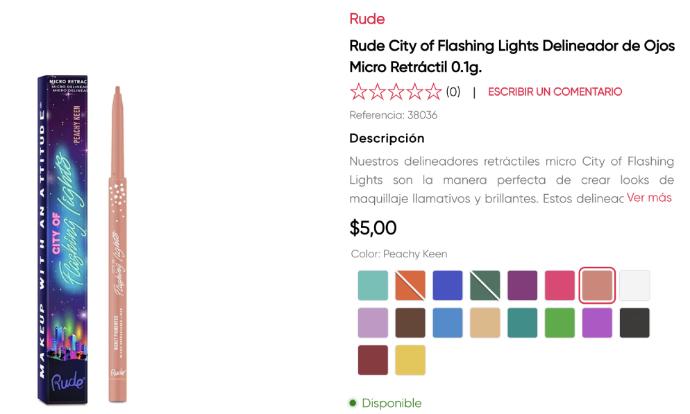Select the crossed-out dark green swatch
This screenshot has height=414, width=690.
485,286
